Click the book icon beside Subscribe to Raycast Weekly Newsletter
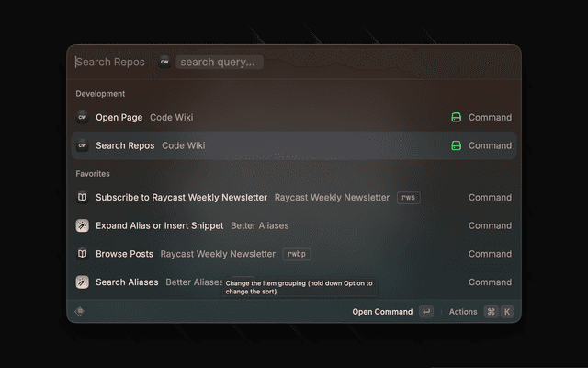Image resolution: width=588 pixels, height=368 pixels. coord(82,198)
